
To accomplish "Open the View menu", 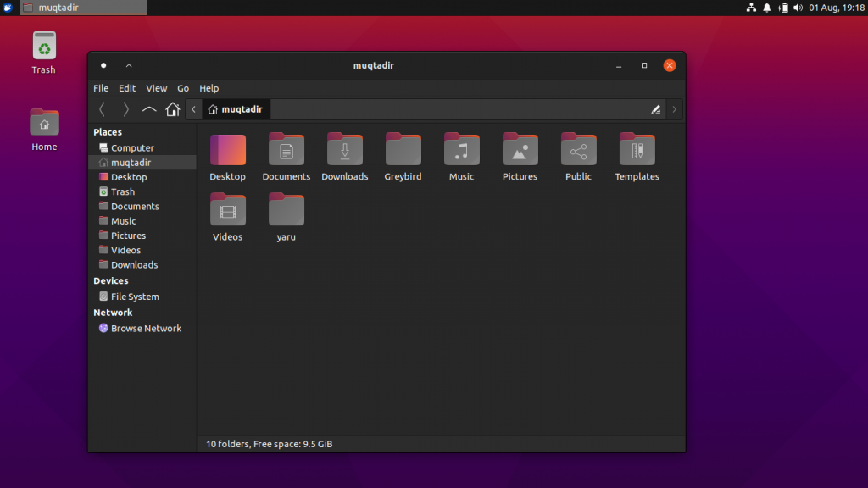I will click(156, 88).
